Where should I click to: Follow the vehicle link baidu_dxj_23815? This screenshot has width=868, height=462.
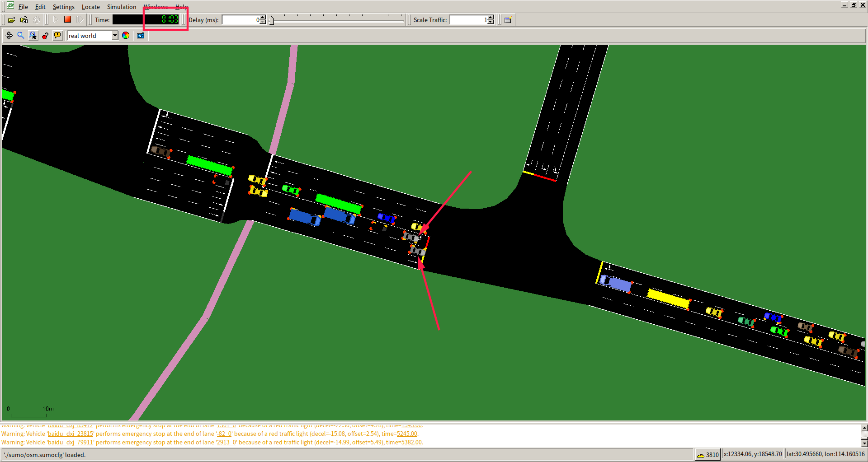tap(70, 434)
